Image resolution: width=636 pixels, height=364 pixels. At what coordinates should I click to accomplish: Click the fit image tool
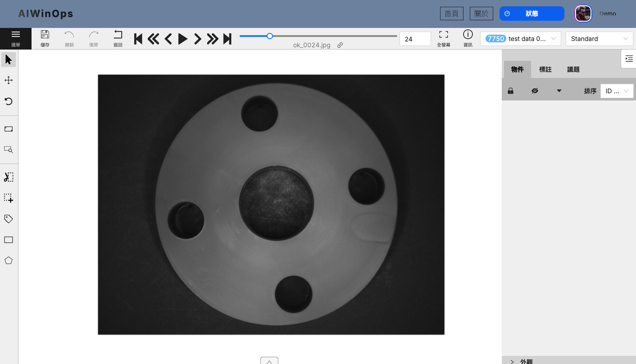[x=9, y=129]
